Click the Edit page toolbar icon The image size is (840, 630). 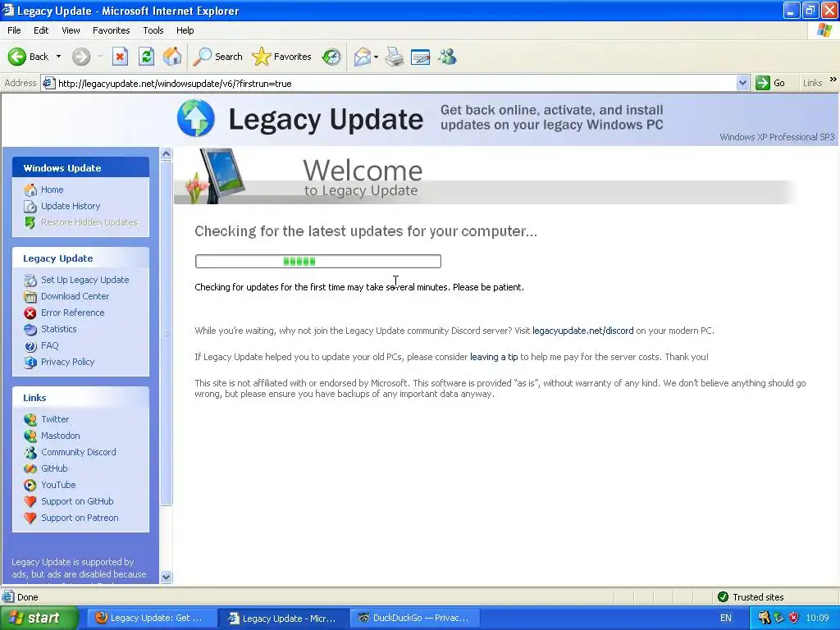(421, 57)
